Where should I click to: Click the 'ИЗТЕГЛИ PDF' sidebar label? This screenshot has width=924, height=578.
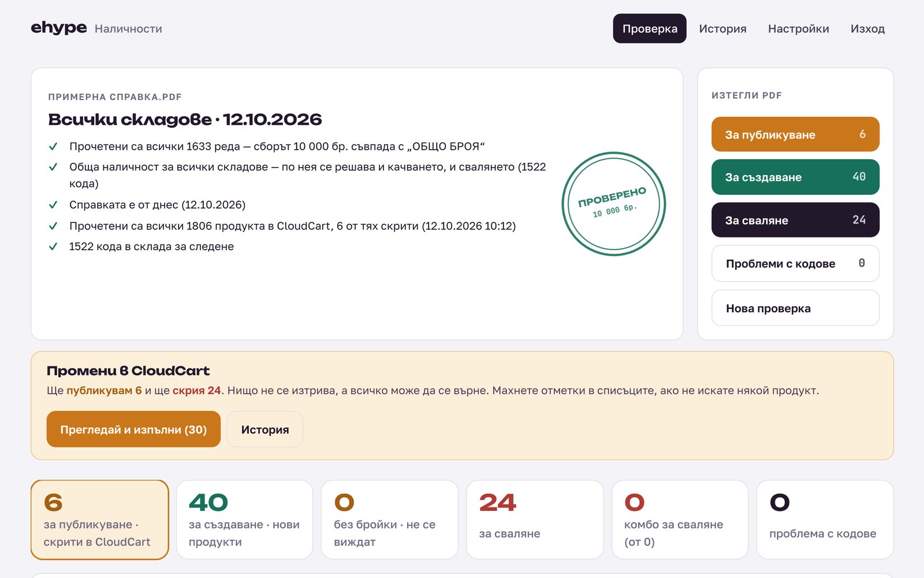747,95
